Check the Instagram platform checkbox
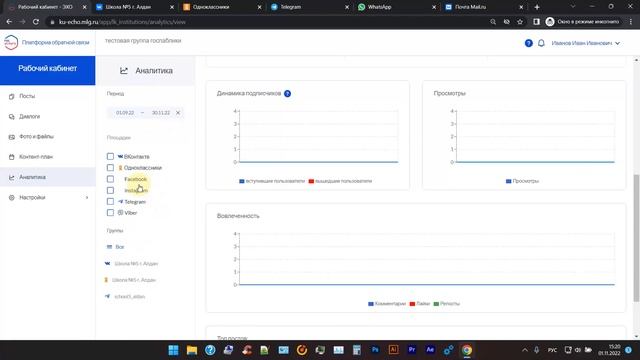Image resolution: width=640 pixels, height=360 pixels. point(110,191)
